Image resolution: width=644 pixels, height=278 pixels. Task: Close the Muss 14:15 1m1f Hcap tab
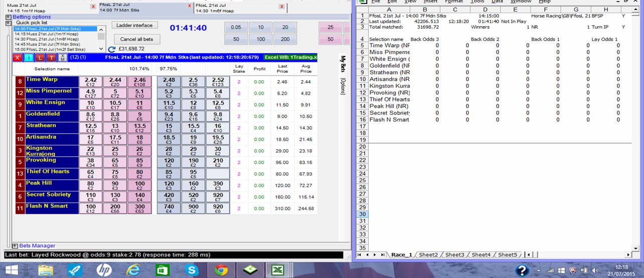pyautogui.click(x=93, y=7)
